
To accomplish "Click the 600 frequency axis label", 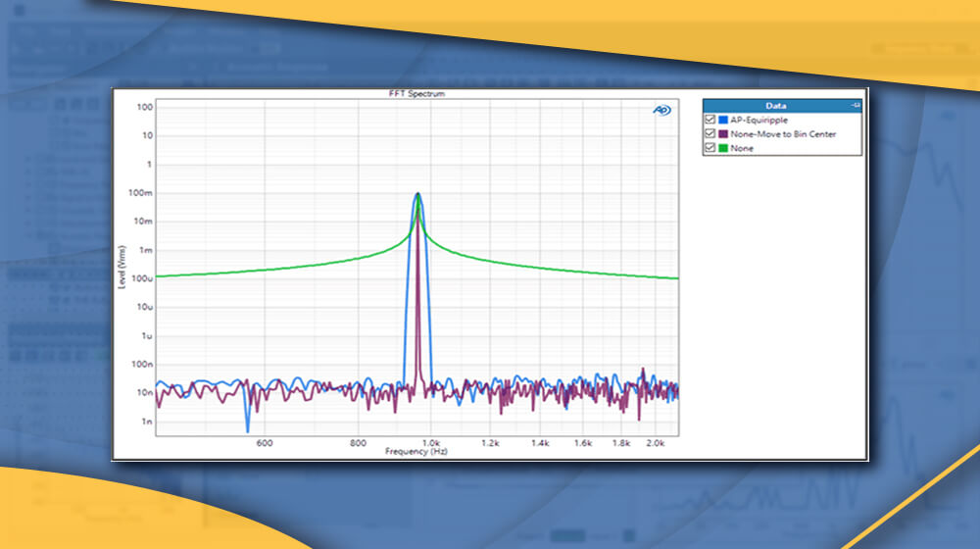I will coord(265,443).
